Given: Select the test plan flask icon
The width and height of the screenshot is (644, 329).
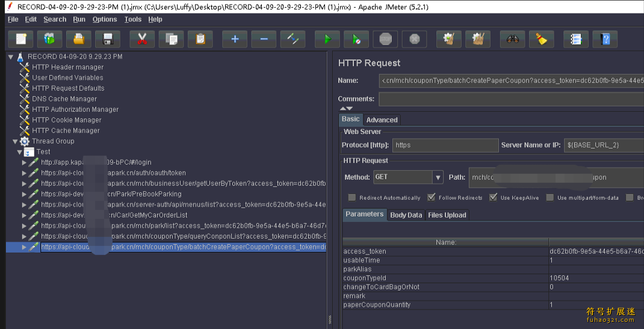Looking at the screenshot, I should tap(20, 57).
